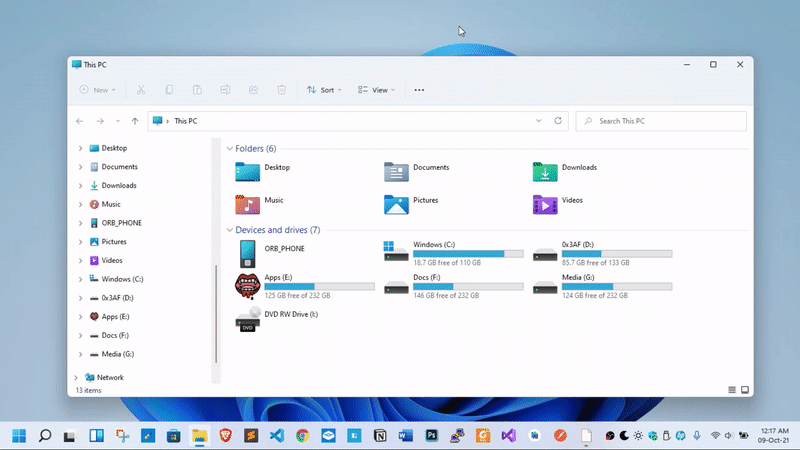Expand Documents in the navigation pane
This screenshot has height=450, width=800.
pos(80,167)
